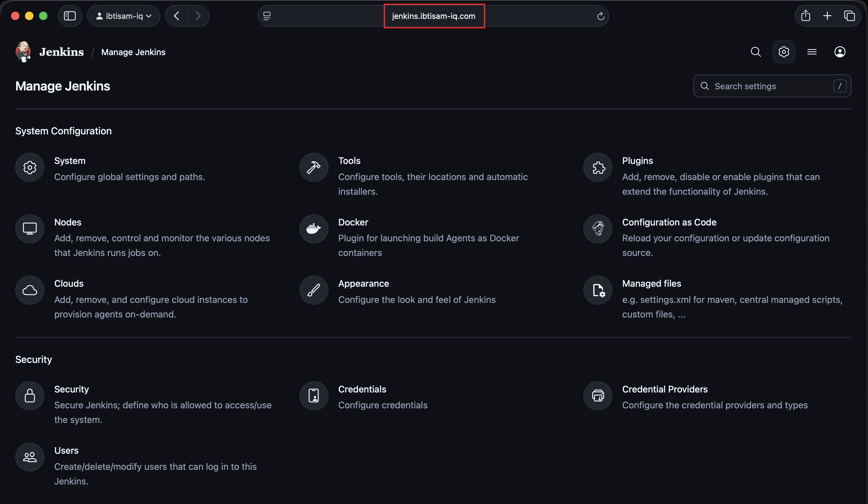The height and width of the screenshot is (504, 868).
Task: Click the Jenkins home title link
Action: click(x=62, y=52)
